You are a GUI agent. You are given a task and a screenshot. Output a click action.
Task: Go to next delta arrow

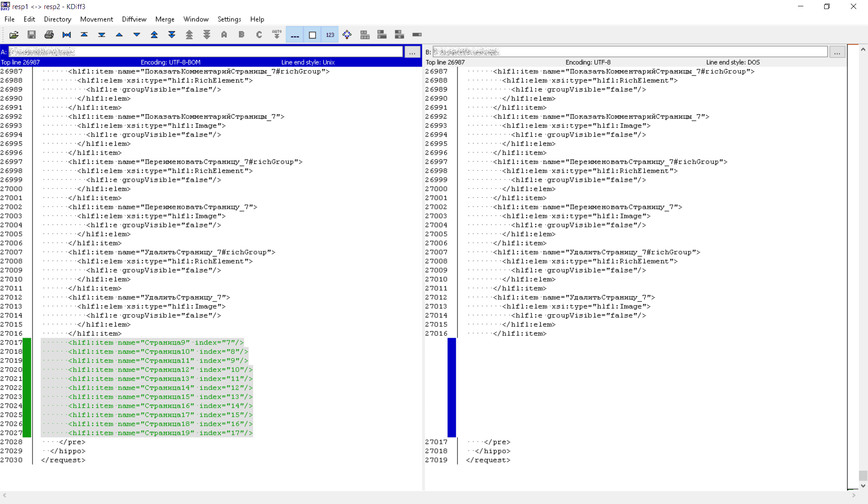pyautogui.click(x=137, y=35)
